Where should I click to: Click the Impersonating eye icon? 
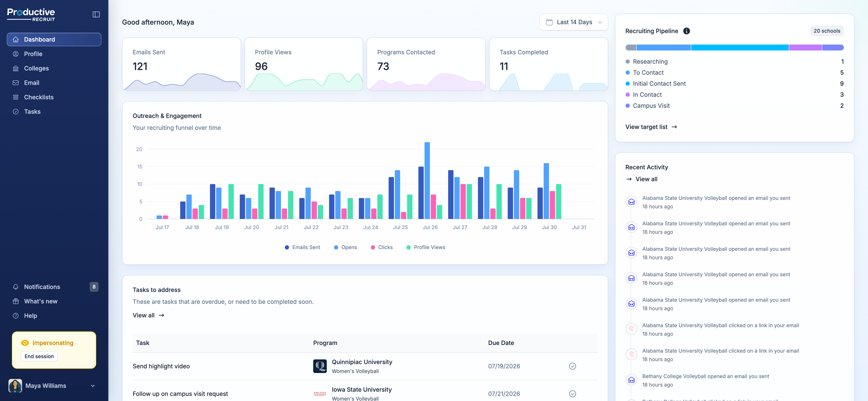[x=25, y=343]
